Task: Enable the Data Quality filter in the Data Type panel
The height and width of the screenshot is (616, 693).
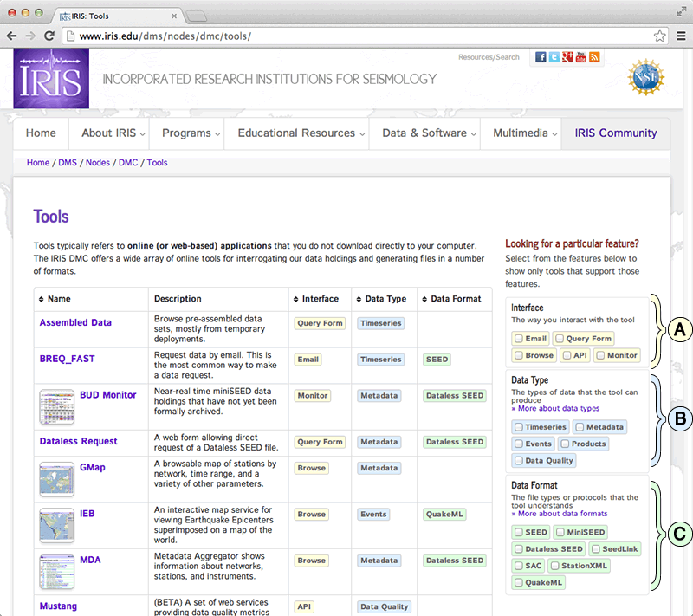Action: (x=519, y=460)
